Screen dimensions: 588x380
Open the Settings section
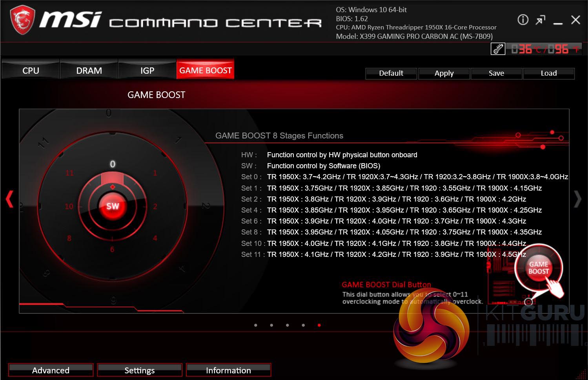140,370
